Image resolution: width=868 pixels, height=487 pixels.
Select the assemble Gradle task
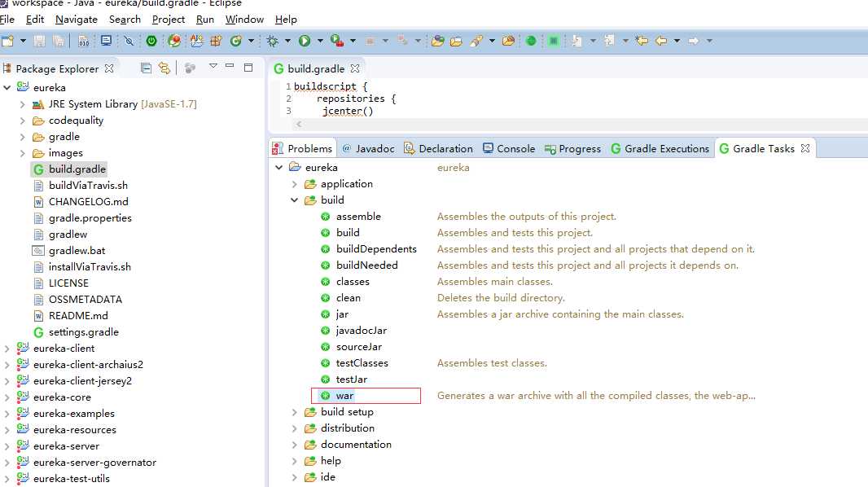click(x=358, y=217)
